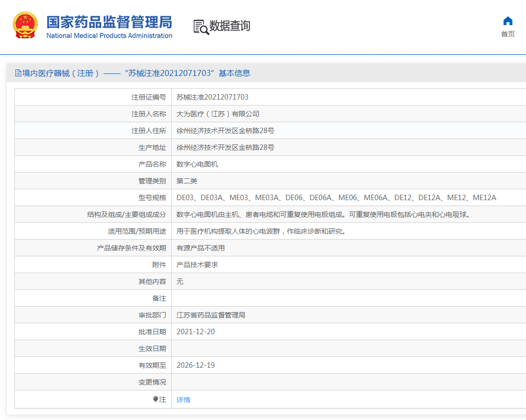
Task: Click the 生效日期 label
Action: pyautogui.click(x=152, y=349)
